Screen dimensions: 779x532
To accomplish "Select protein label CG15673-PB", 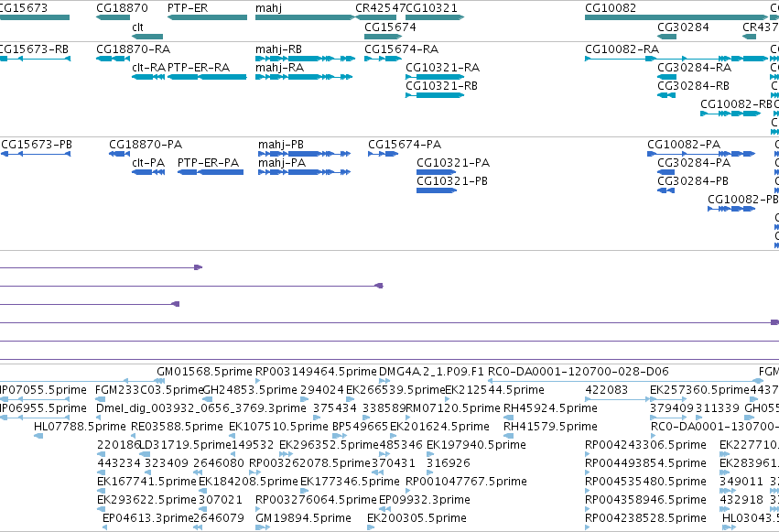I will coord(37,145).
